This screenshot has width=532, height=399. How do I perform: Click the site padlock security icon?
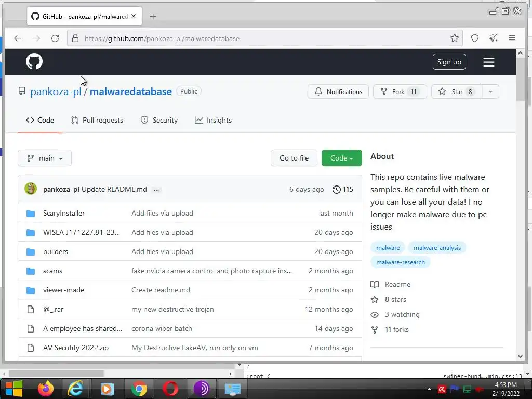pyautogui.click(x=75, y=38)
